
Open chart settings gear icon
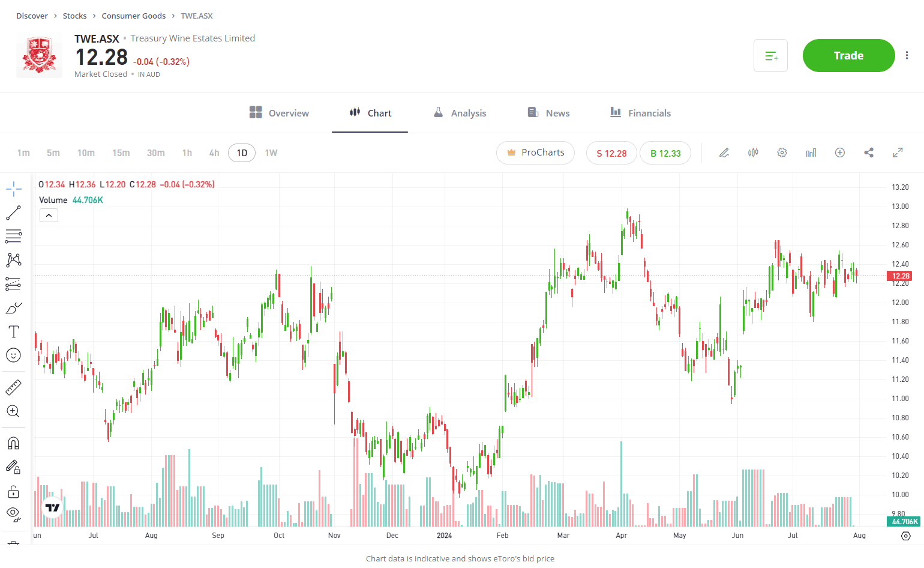(x=782, y=153)
